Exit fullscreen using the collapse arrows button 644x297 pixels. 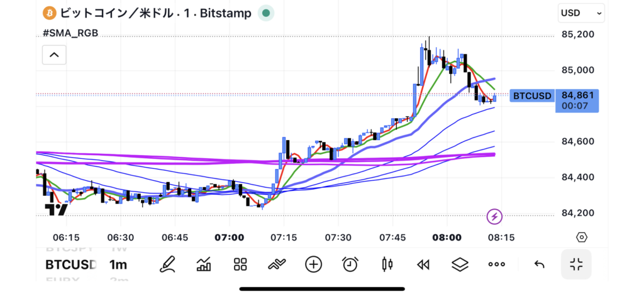point(576,264)
